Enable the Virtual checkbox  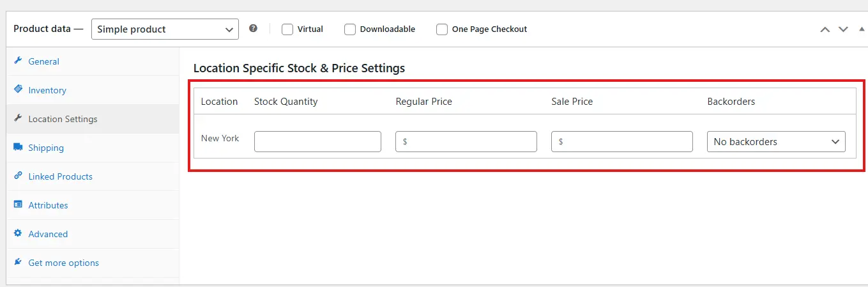click(x=287, y=29)
